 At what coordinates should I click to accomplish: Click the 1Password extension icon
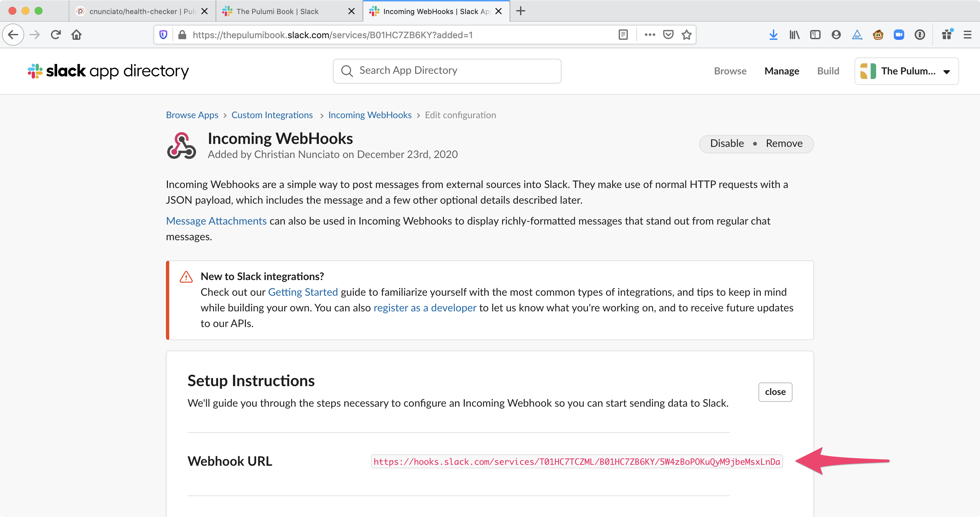pos(920,35)
